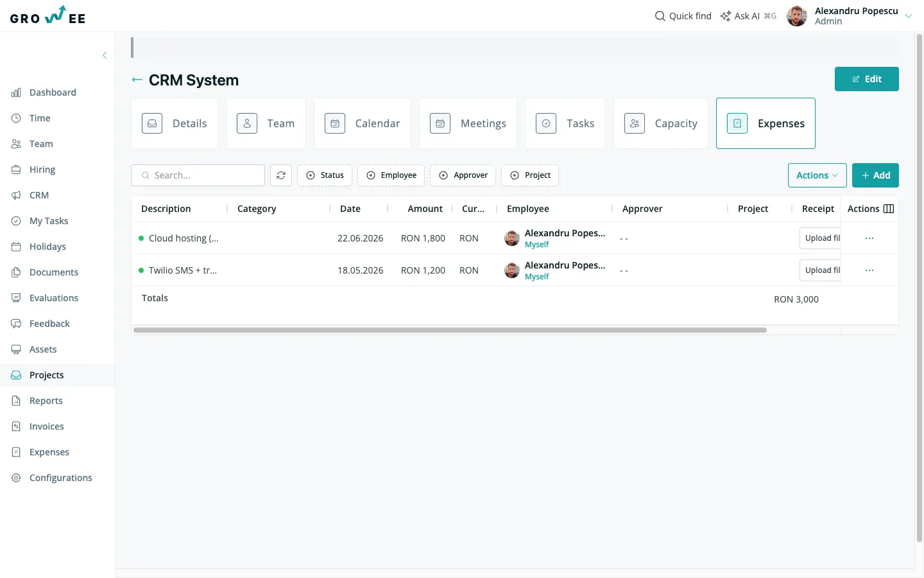Add an Approver filter
Image resolution: width=924 pixels, height=578 pixels.
[463, 175]
